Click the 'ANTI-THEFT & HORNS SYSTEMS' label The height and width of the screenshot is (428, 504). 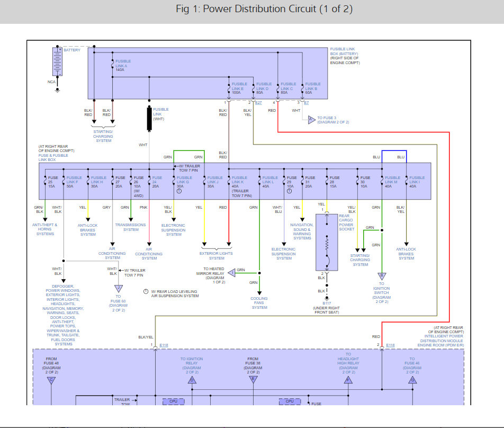pos(44,229)
